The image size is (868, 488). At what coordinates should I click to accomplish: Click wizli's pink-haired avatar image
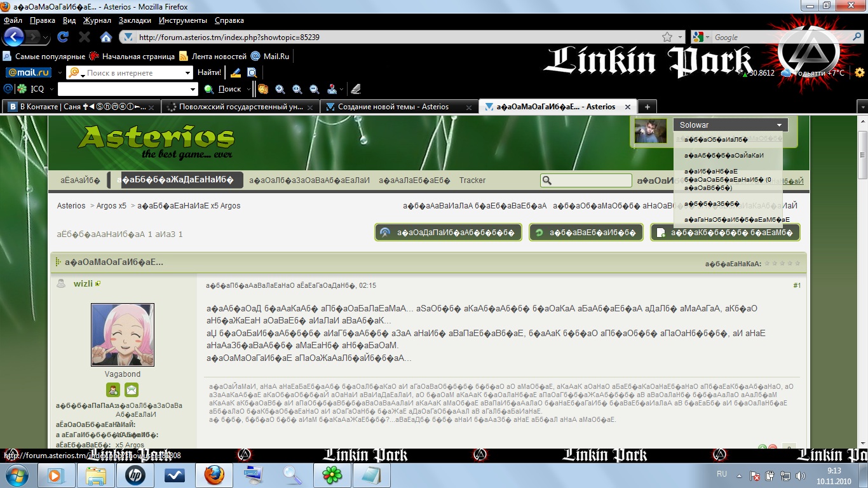(x=123, y=335)
